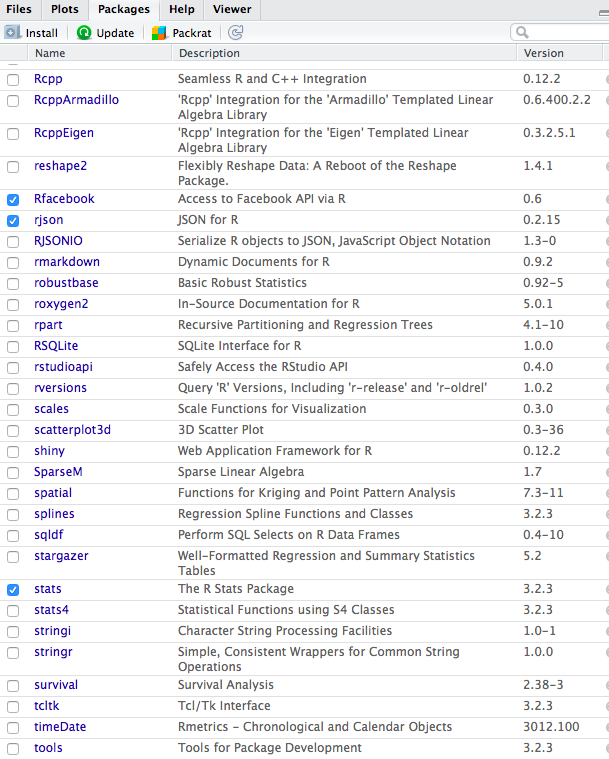The height and width of the screenshot is (759, 609).
Task: Switch to the Files tab
Action: point(19,9)
